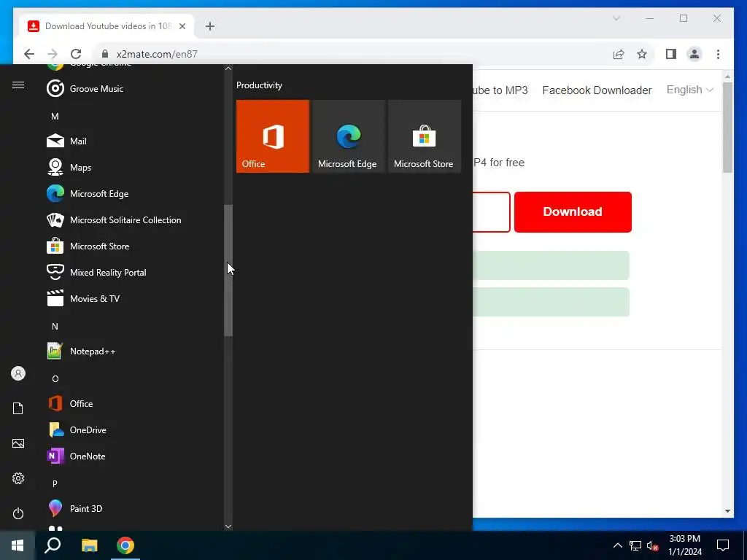Click the web page scroll-down arrow
The image size is (747, 560).
click(x=727, y=511)
